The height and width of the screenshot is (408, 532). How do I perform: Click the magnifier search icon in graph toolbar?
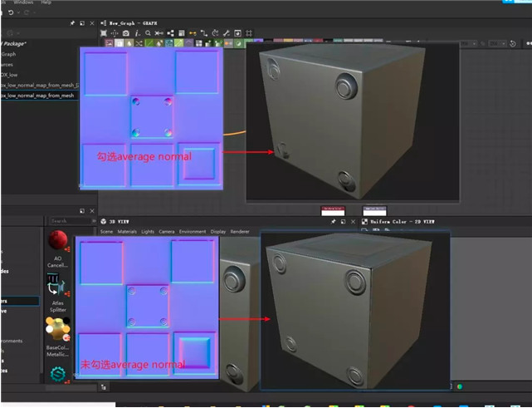[148, 33]
